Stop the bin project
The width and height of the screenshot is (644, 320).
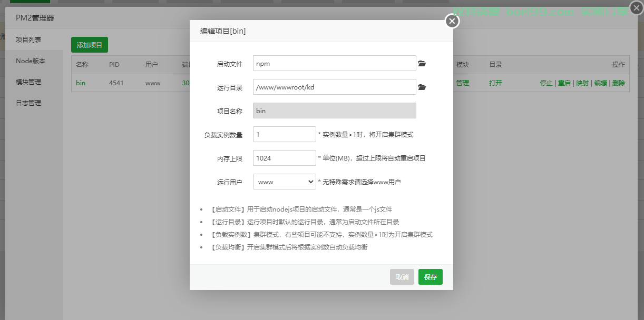pyautogui.click(x=547, y=83)
